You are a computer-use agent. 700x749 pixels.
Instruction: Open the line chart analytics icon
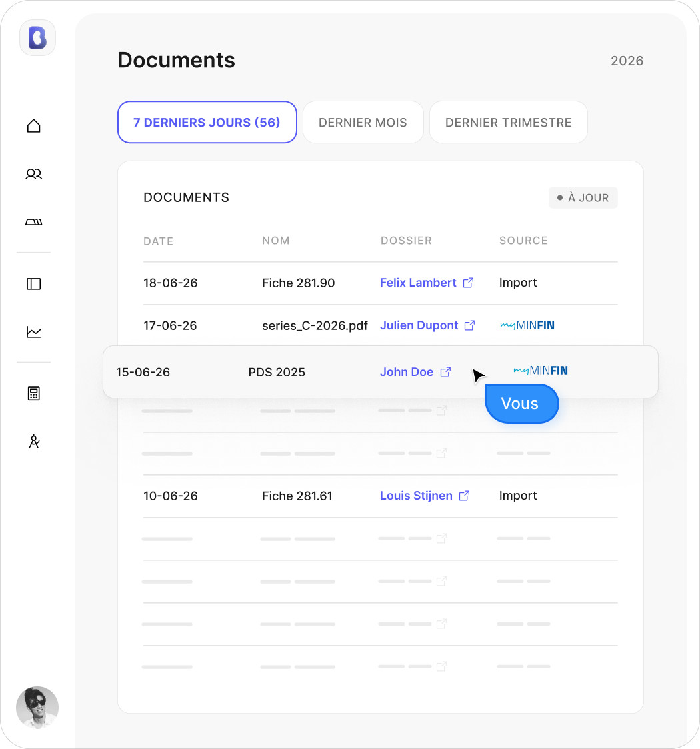(33, 331)
